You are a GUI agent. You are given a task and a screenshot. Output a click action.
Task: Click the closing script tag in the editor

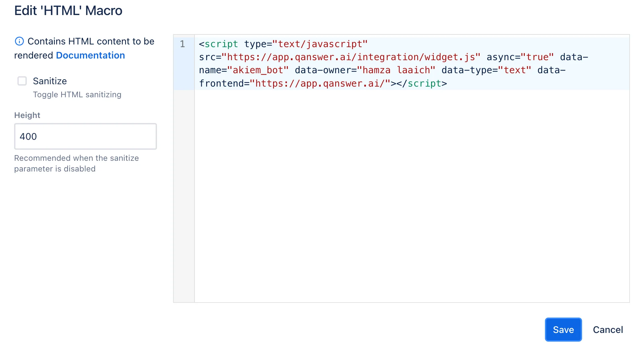click(x=422, y=83)
